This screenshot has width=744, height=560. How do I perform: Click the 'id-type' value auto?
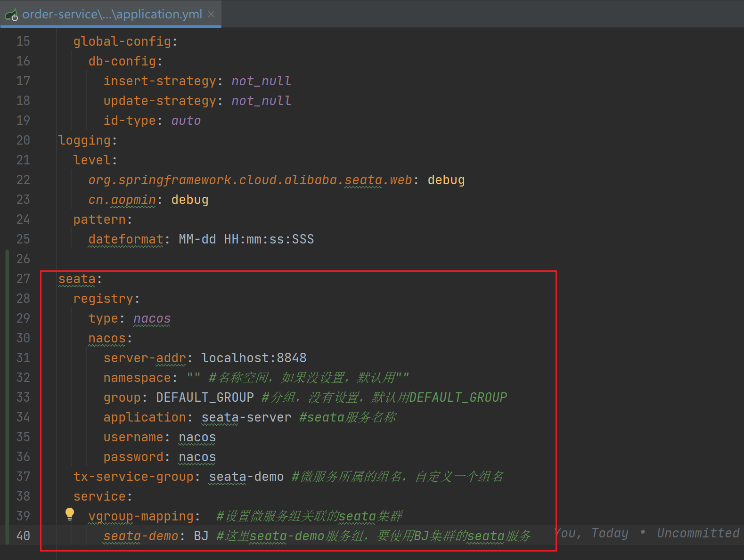pyautogui.click(x=186, y=121)
